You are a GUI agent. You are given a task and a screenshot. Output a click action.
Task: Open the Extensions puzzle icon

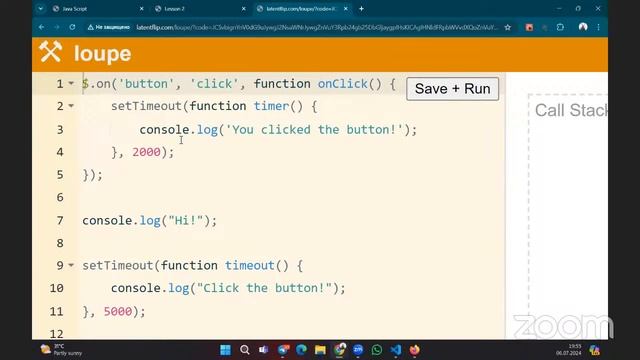(x=560, y=27)
